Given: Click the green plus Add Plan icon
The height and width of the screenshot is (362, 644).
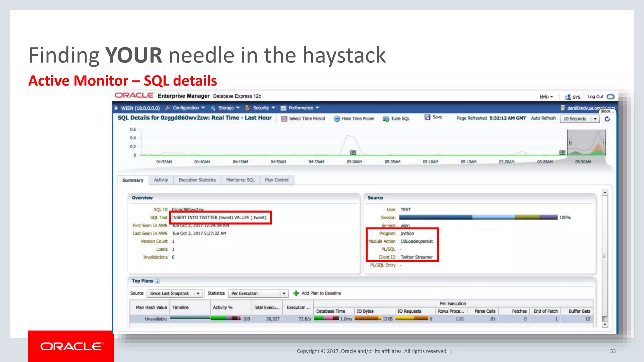Looking at the screenshot, I should coord(296,293).
